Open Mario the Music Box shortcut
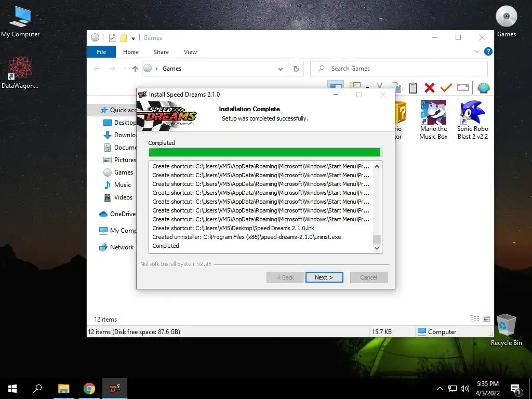 [433, 120]
